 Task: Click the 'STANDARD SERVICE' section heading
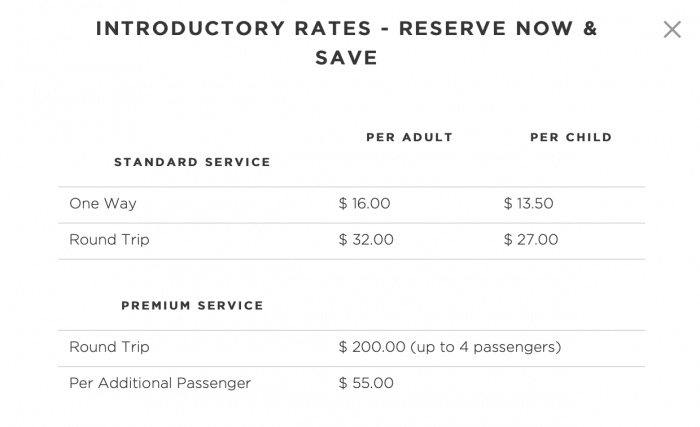pyautogui.click(x=192, y=162)
